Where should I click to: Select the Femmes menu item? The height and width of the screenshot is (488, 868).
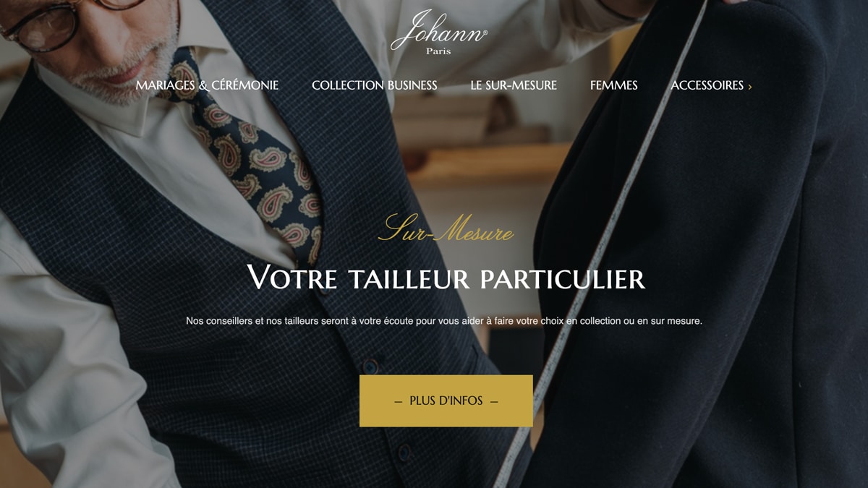(x=614, y=85)
